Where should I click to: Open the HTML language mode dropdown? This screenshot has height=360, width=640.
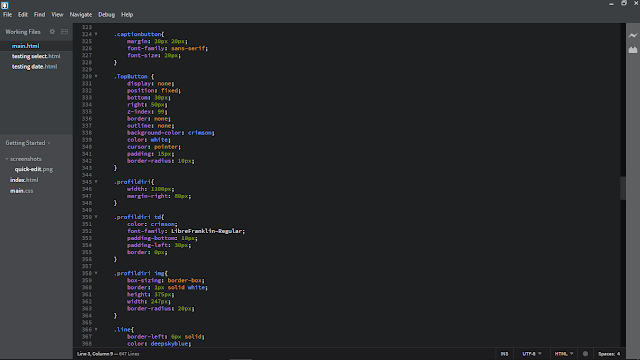564,354
